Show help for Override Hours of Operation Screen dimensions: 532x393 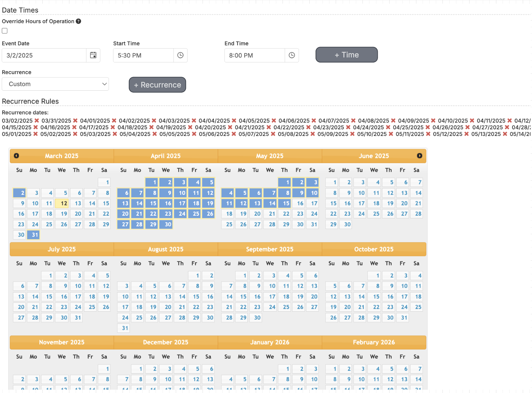[x=78, y=21]
